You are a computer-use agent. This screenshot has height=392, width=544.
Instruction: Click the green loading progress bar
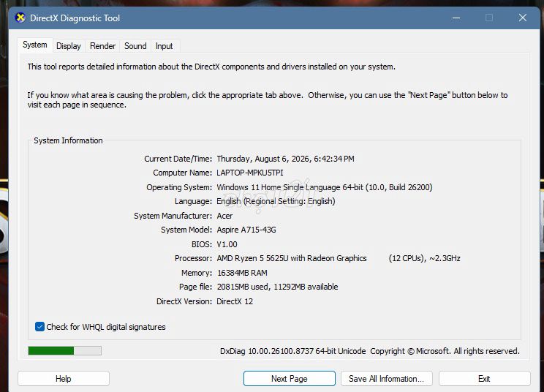(x=65, y=351)
